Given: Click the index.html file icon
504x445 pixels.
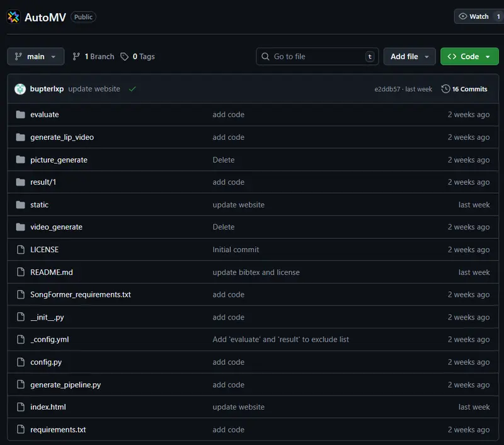Looking at the screenshot, I should click(20, 407).
